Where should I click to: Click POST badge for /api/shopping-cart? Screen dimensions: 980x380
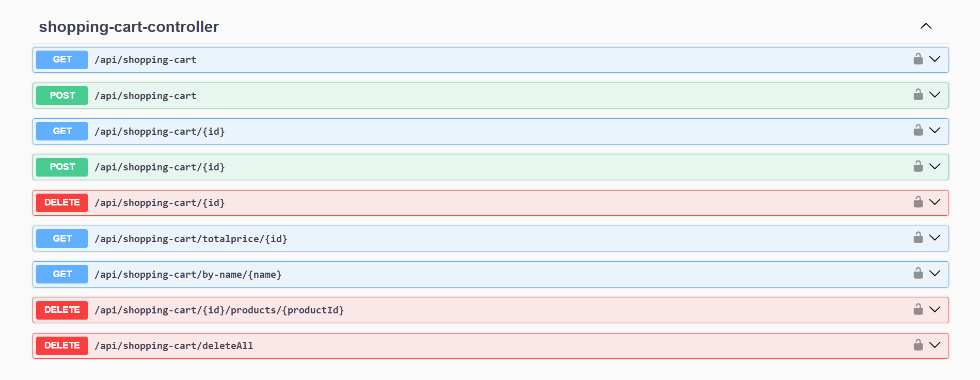tap(62, 96)
